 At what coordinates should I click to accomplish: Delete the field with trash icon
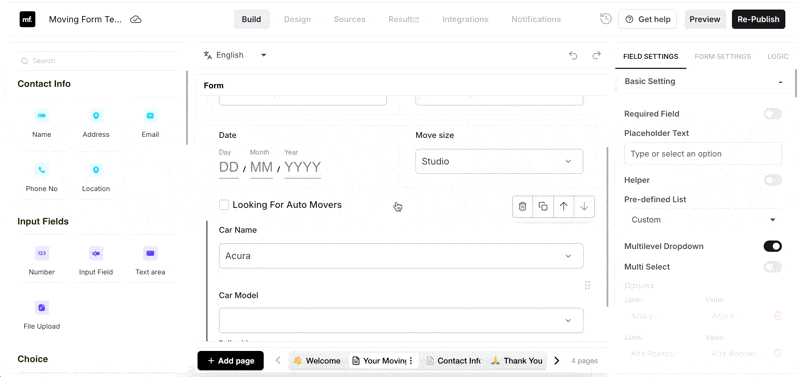pos(522,206)
